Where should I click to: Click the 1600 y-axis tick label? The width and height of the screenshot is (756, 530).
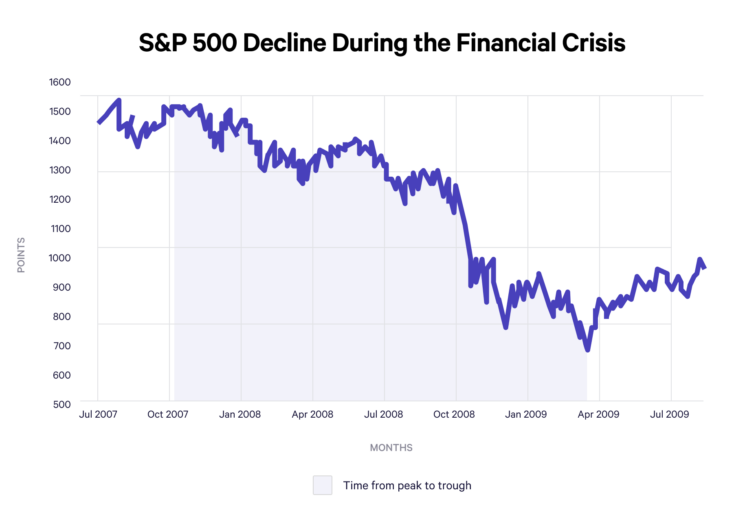pyautogui.click(x=60, y=82)
